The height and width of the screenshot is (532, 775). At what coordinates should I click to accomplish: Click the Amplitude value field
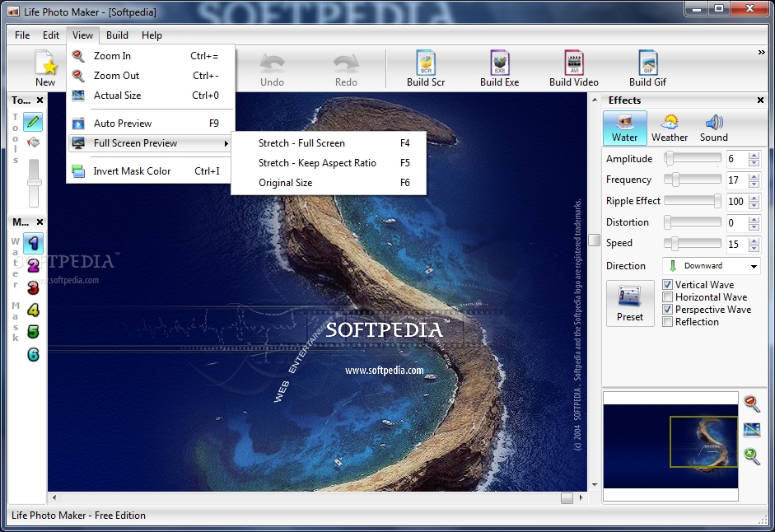[x=736, y=159]
